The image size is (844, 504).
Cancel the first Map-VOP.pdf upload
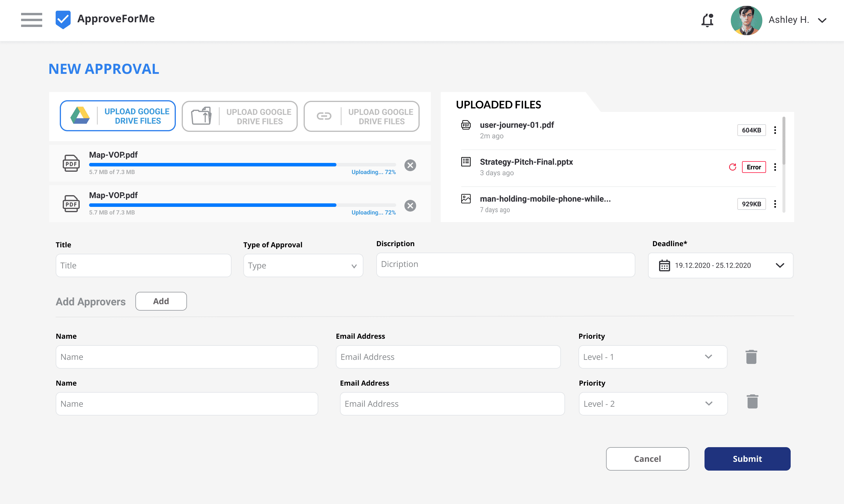[410, 165]
